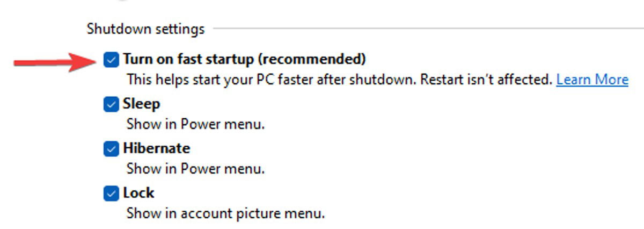Click the bold Lock label
The height and width of the screenshot is (229, 644).
138,192
